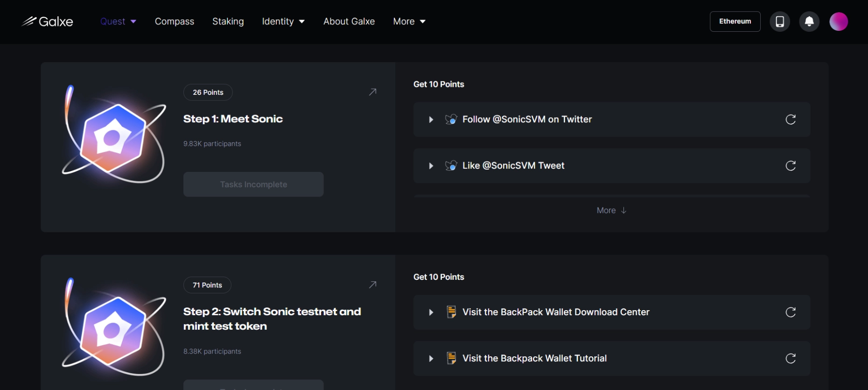Click the Get 10 Points heading in Step 1
868x390 pixels.
(x=439, y=85)
